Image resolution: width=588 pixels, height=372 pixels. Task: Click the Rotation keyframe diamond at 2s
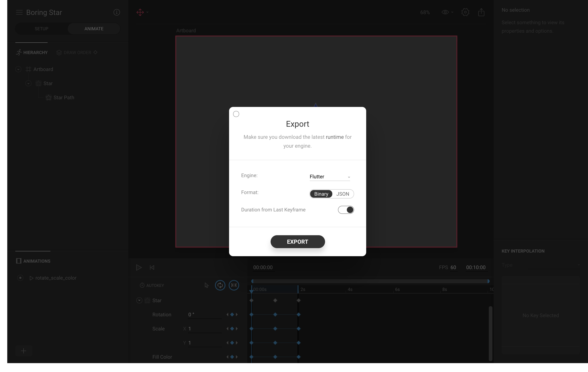coord(299,315)
